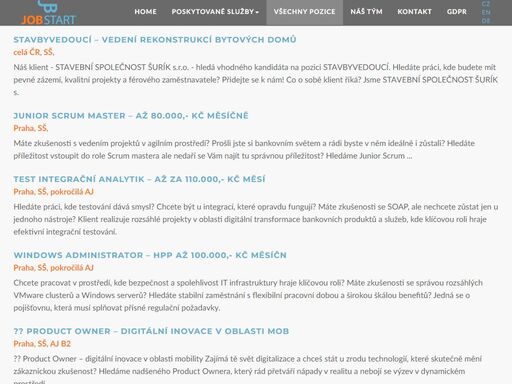Click the Windows Administrator description paragraph
This screenshot has width=512, height=384.
(x=248, y=295)
